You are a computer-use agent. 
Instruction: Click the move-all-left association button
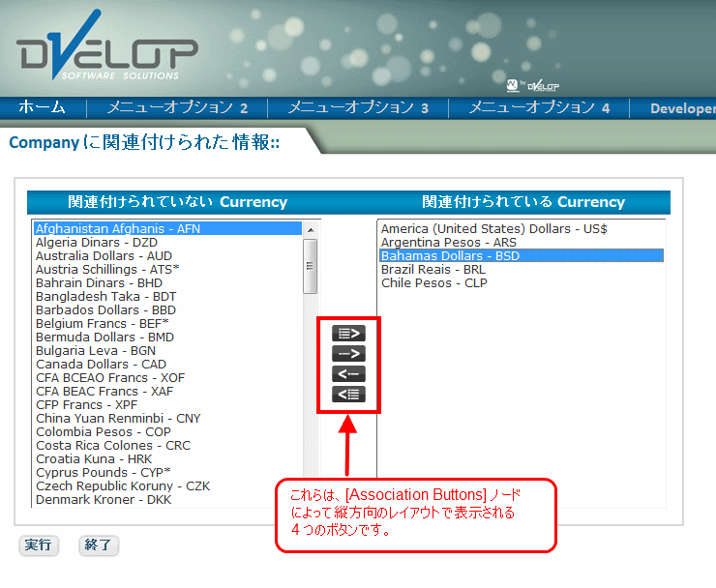(x=348, y=394)
